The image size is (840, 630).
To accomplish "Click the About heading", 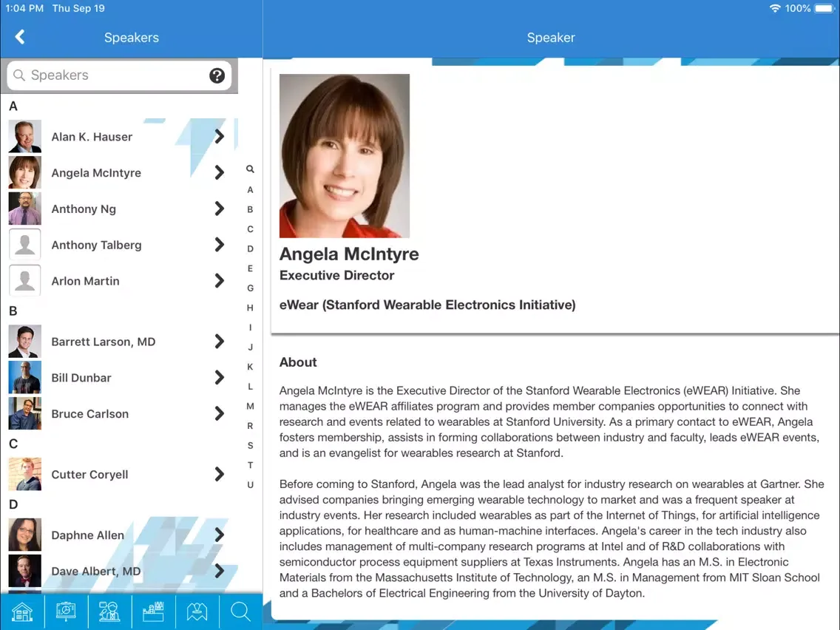I will click(298, 362).
